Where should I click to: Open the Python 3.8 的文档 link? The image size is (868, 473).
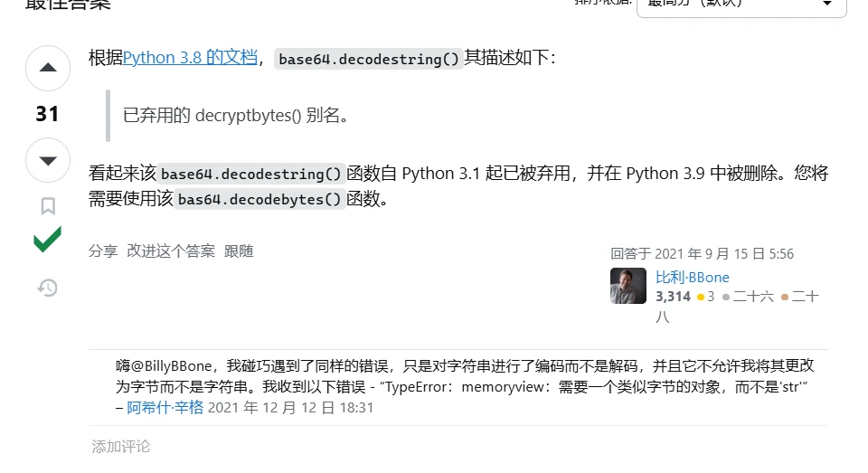[190, 58]
